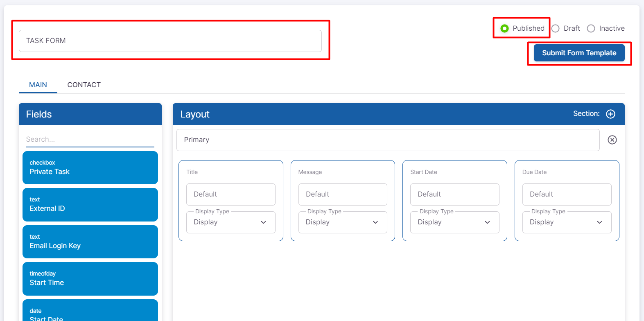This screenshot has height=321, width=644.
Task: Click the Title Default value input
Action: (x=230, y=194)
